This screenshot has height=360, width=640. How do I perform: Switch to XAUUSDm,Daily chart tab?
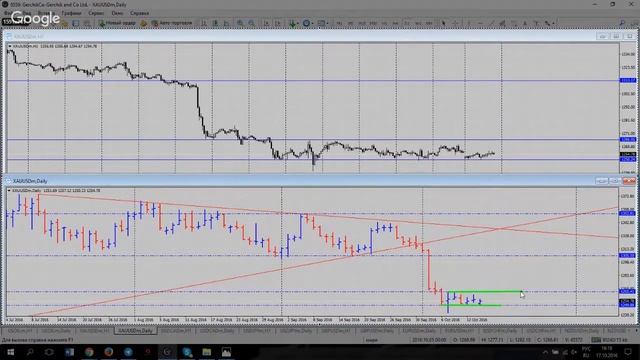[x=135, y=330]
